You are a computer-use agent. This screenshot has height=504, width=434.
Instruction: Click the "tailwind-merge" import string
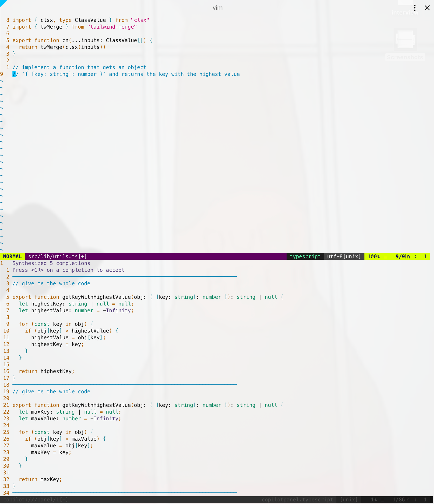coord(112,27)
